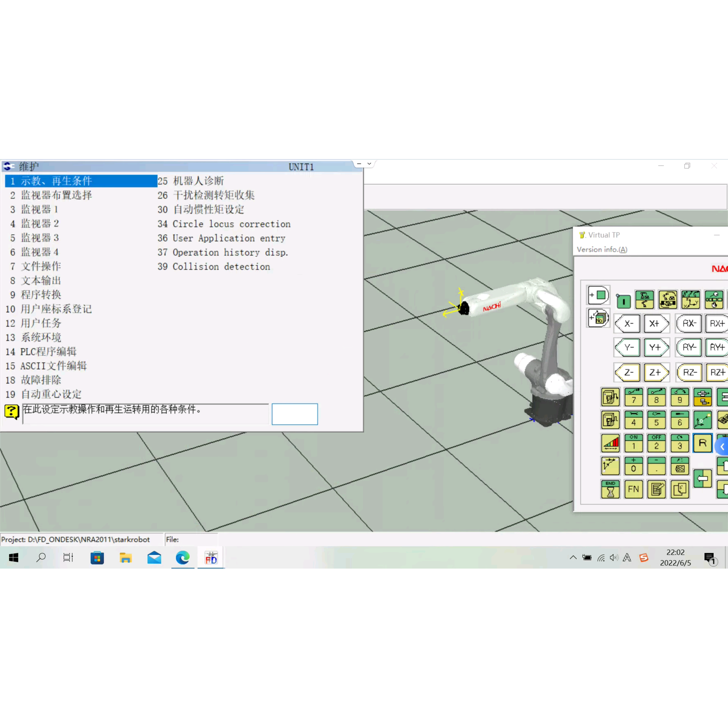
Task: Click the RX- rotation key
Action: click(689, 324)
